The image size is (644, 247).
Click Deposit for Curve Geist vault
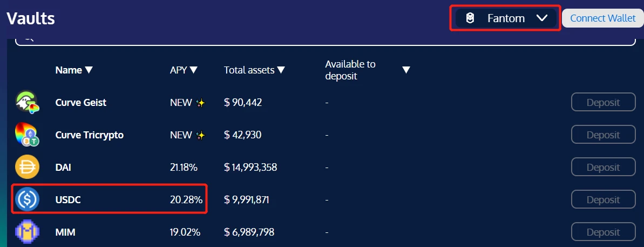pyautogui.click(x=604, y=102)
